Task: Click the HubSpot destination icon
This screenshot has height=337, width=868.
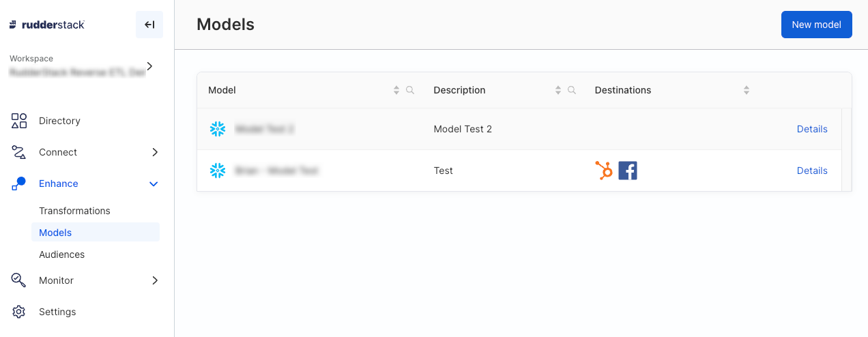Action: point(604,171)
